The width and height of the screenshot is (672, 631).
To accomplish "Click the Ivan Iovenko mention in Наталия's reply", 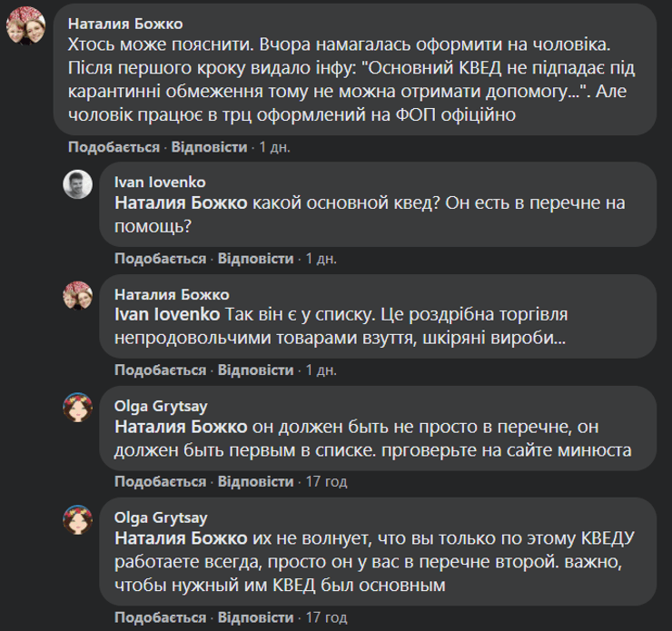I will (x=168, y=314).
